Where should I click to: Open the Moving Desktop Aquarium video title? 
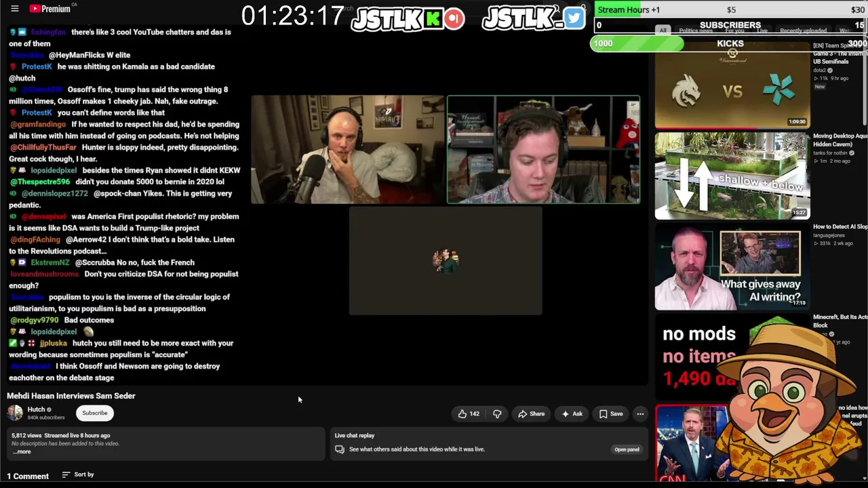(x=840, y=140)
